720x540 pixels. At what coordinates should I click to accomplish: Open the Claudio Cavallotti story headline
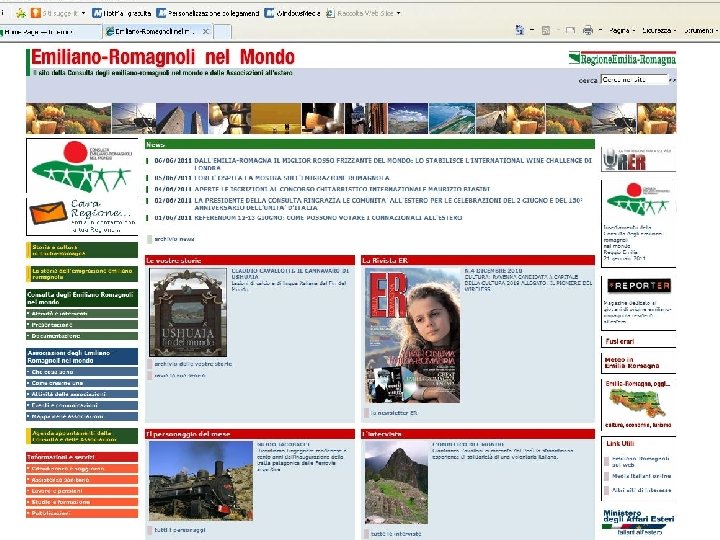point(290,274)
